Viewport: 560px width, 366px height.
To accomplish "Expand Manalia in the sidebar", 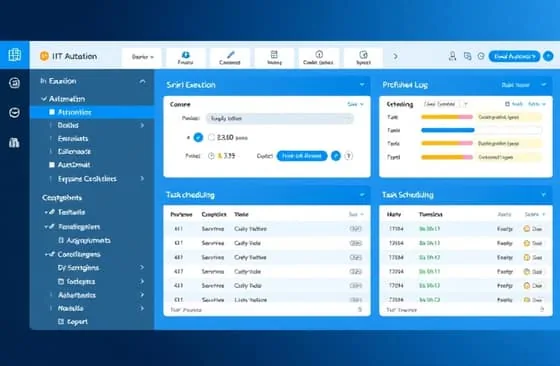I will click(142, 308).
